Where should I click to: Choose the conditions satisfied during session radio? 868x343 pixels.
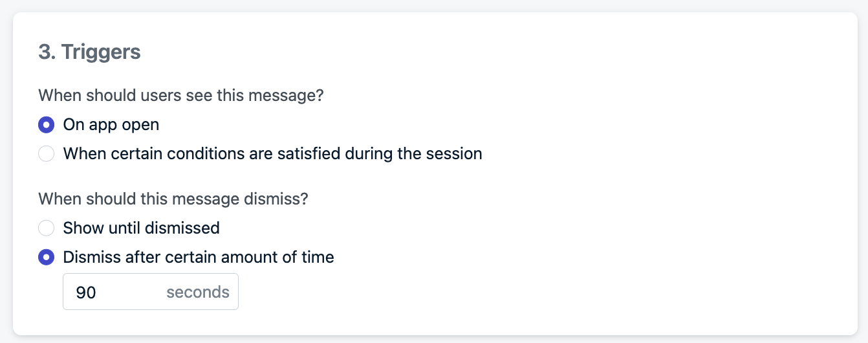pos(46,154)
